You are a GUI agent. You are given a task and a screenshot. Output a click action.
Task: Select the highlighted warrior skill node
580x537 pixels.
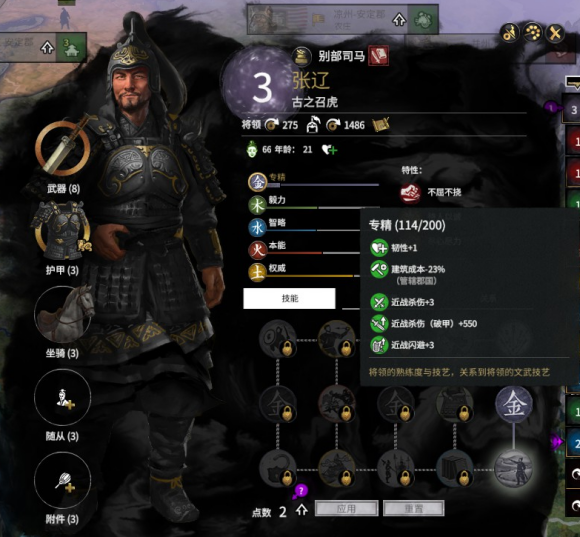click(514, 468)
